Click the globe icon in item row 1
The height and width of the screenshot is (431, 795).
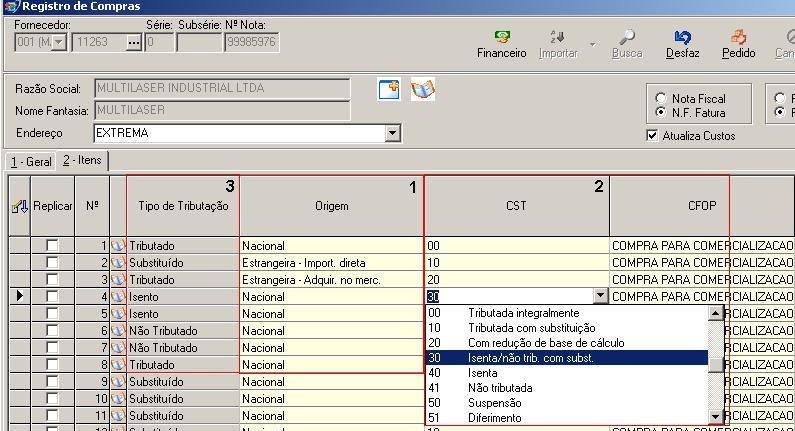click(x=117, y=246)
